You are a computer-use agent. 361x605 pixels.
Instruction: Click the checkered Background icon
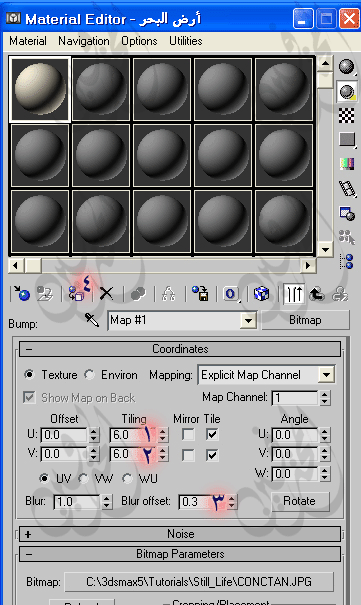point(346,116)
